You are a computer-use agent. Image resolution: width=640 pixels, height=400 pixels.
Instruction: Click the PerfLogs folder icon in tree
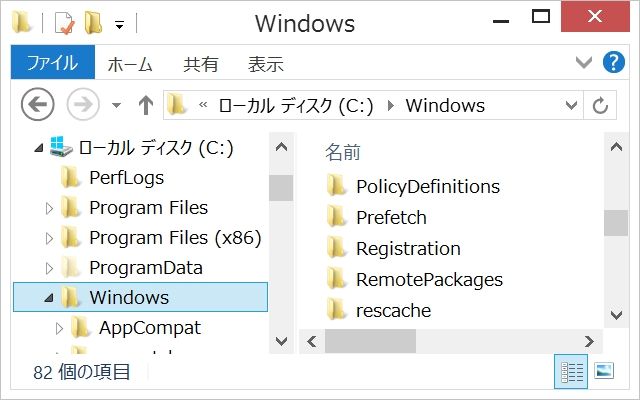click(x=71, y=177)
